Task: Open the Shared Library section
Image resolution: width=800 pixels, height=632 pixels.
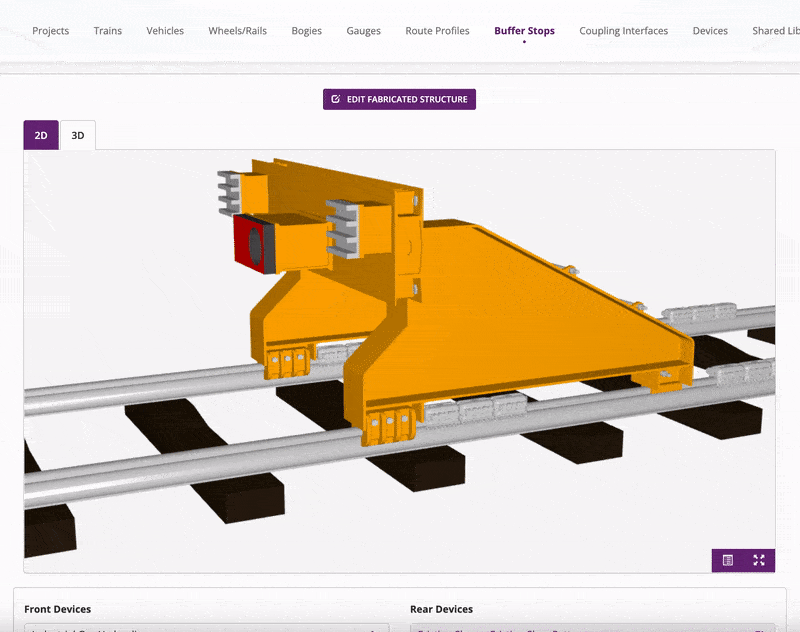Action: pos(776,31)
